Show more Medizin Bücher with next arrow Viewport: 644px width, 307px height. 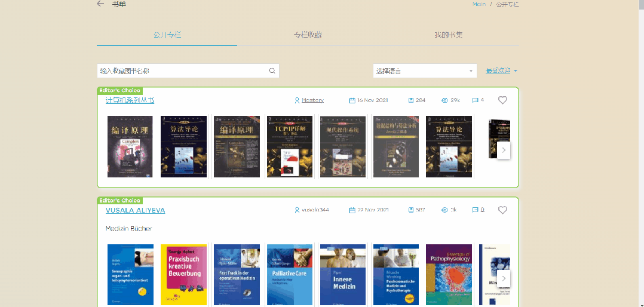pos(504,278)
